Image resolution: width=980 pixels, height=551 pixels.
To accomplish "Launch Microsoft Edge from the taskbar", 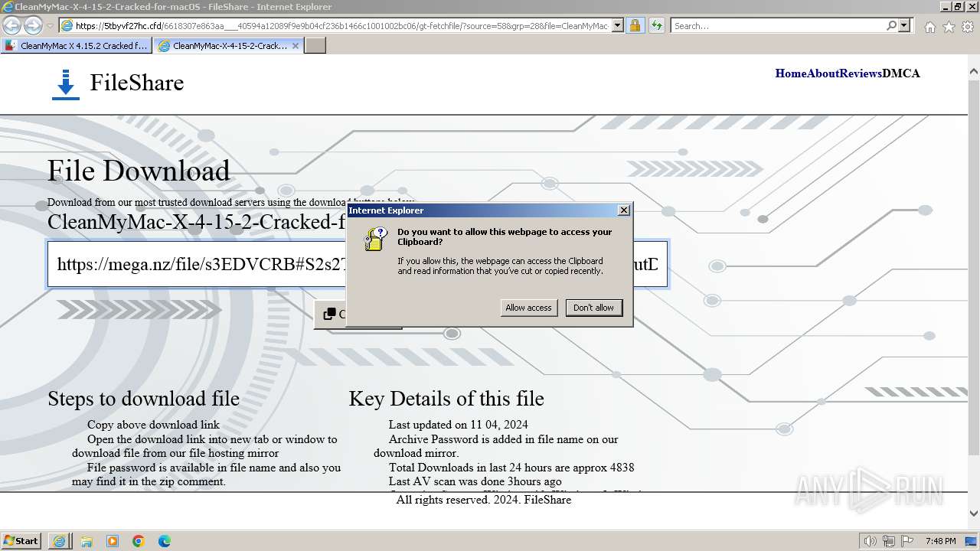I will (165, 541).
